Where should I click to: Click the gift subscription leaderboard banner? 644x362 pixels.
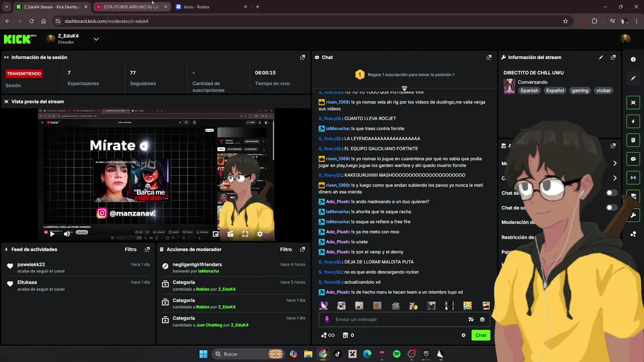click(405, 74)
